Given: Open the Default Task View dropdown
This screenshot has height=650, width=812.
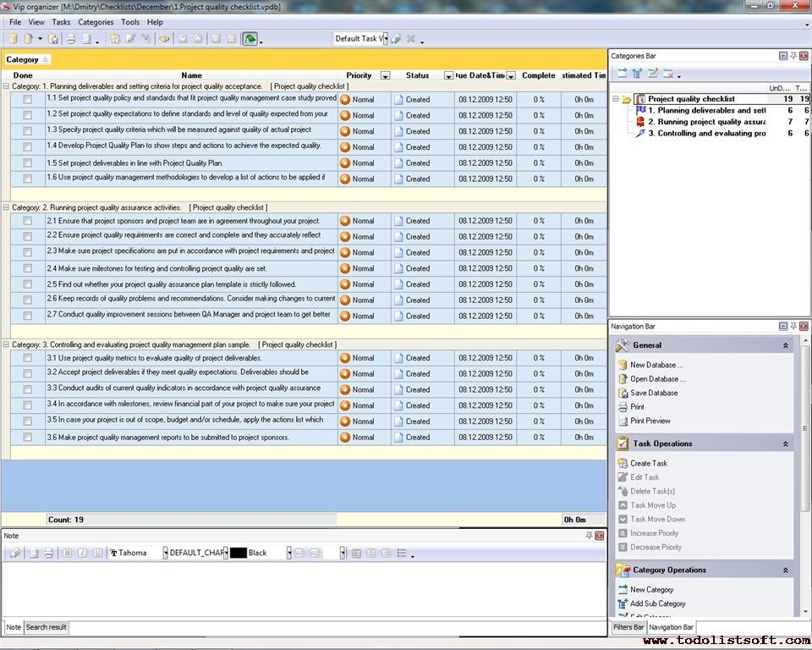Looking at the screenshot, I should [x=386, y=39].
